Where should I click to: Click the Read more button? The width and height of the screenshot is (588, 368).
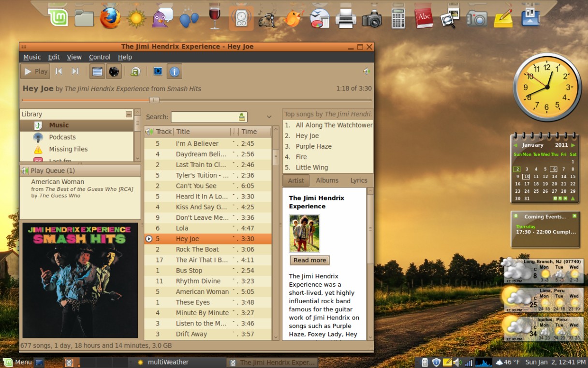pyautogui.click(x=309, y=261)
